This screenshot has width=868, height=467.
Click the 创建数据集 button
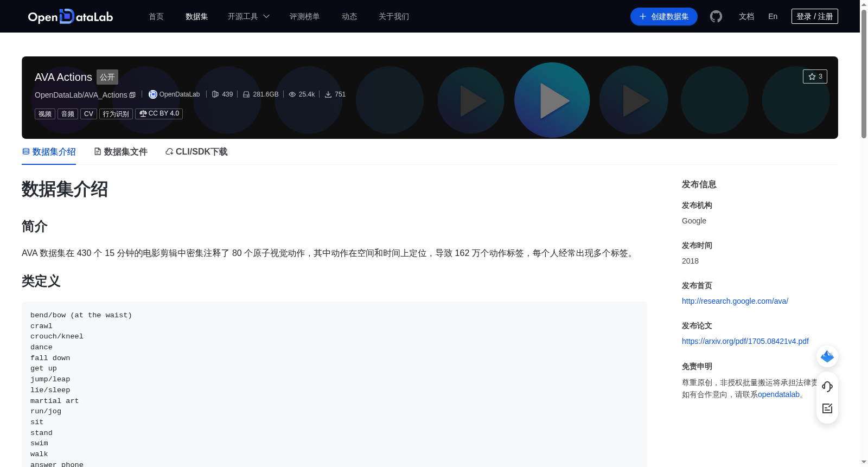pos(664,16)
